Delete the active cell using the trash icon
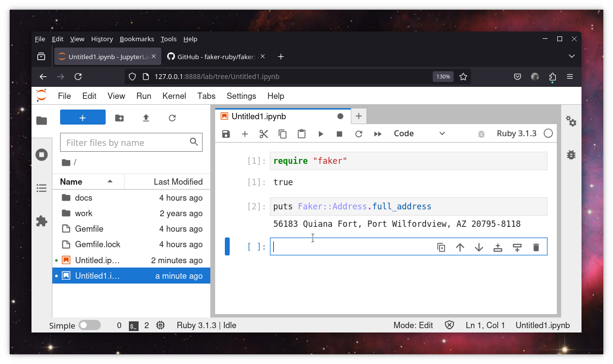613x364 pixels. [535, 247]
